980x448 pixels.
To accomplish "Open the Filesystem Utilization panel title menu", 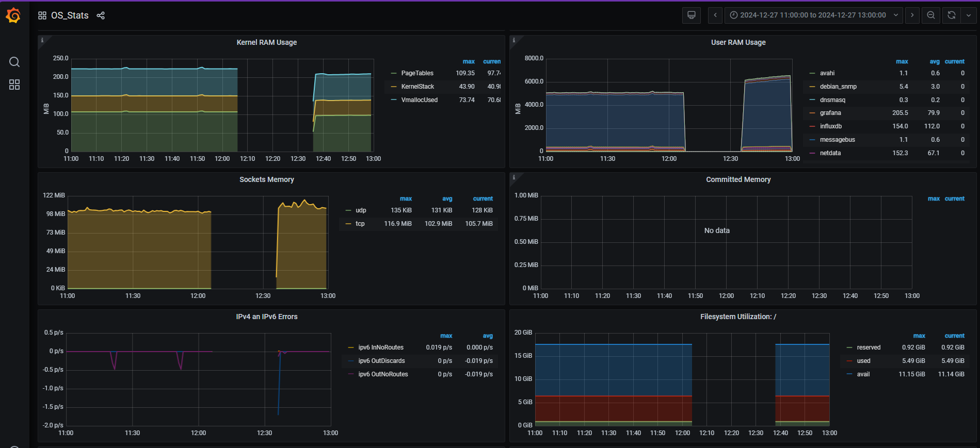I will [x=738, y=317].
